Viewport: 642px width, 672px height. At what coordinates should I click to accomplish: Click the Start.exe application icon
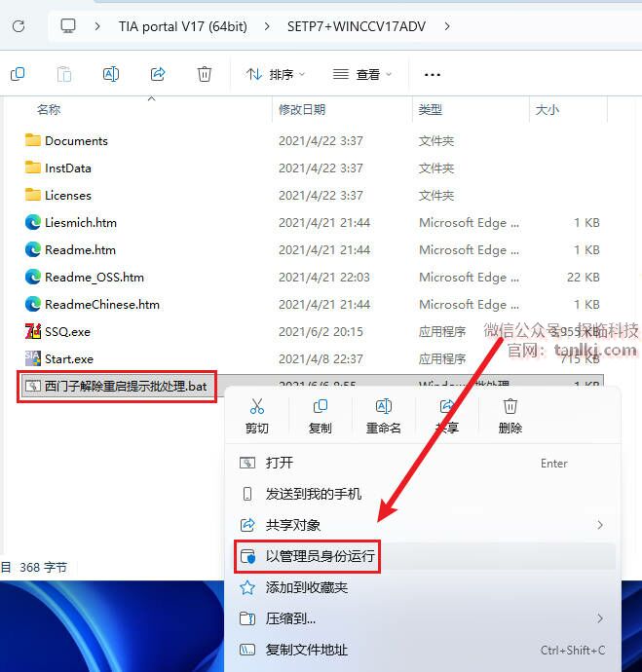33,358
